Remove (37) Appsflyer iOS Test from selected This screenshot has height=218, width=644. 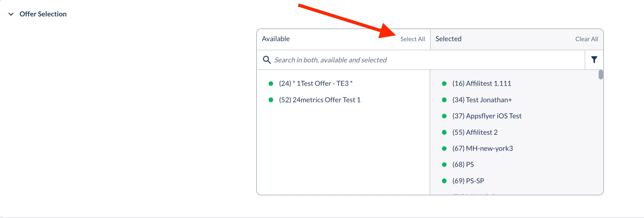coord(487,116)
